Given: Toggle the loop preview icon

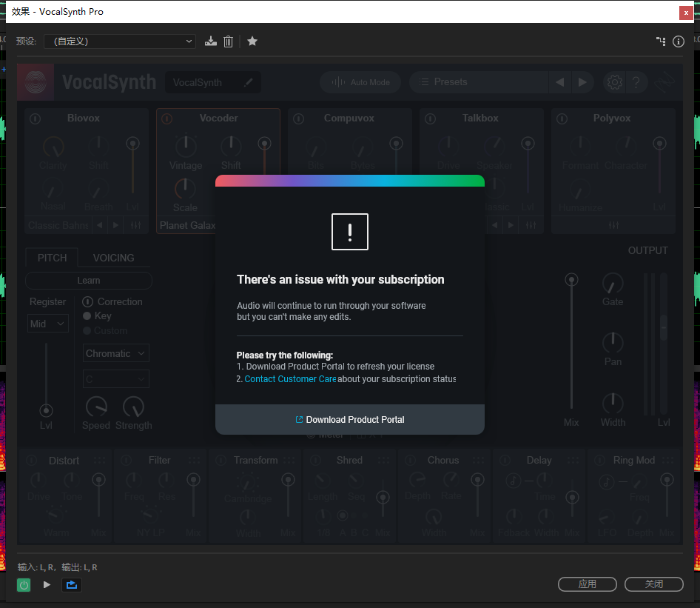Looking at the screenshot, I should click(x=72, y=585).
